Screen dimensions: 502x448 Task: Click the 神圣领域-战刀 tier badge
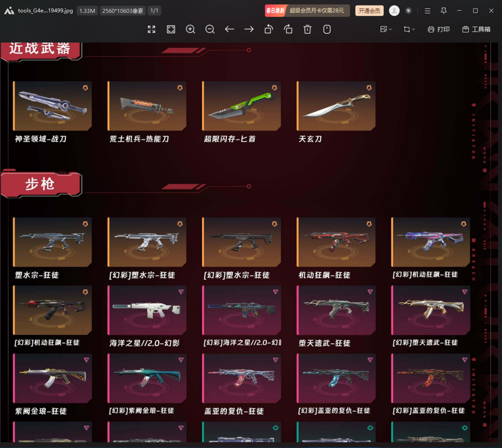coord(85,88)
